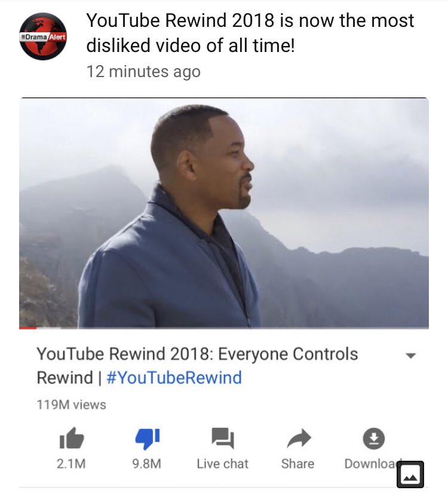This screenshot has width=448, height=493.
Task: Click the image gallery icon in the corner
Action: (x=410, y=474)
